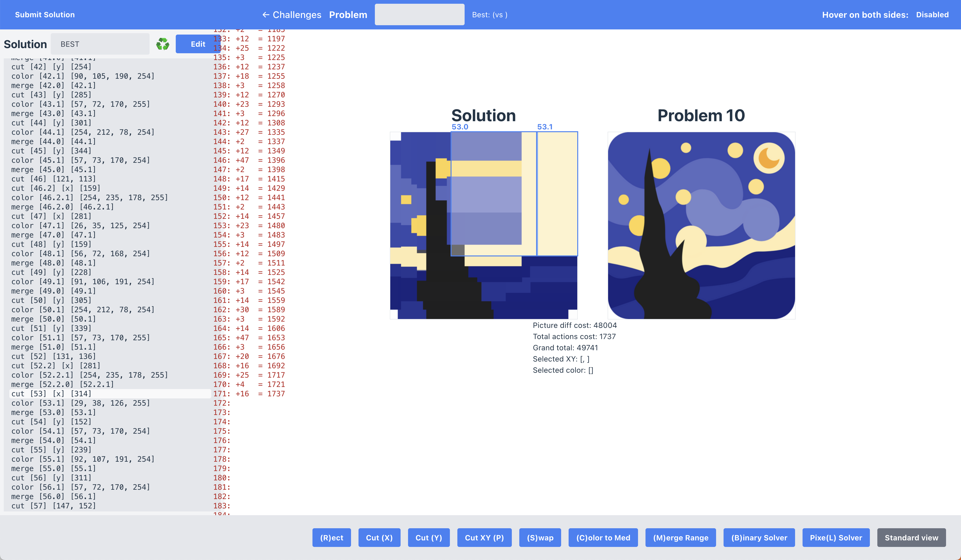
Task: Click cost row '146: +47 = 1396'
Action: point(249,160)
